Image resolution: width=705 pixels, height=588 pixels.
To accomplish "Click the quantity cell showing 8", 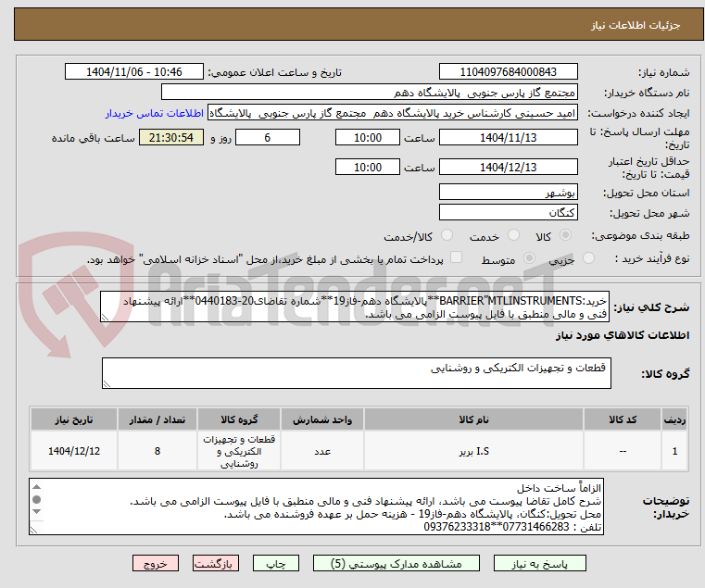I will (157, 451).
